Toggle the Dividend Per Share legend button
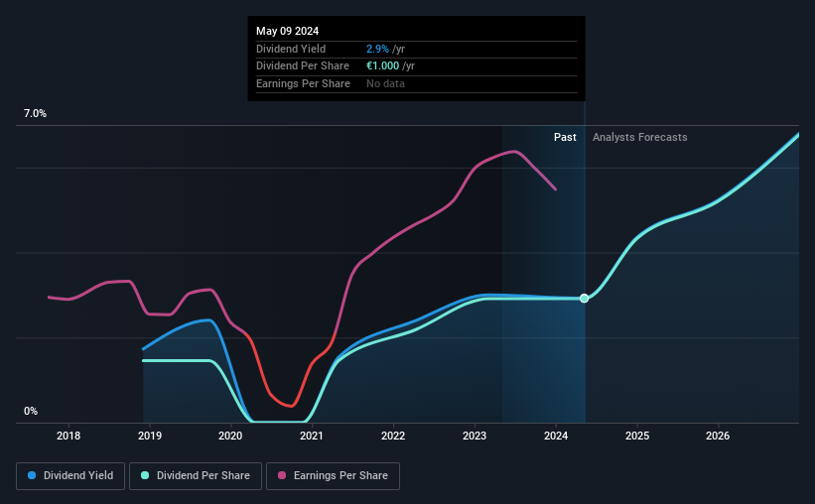 [196, 476]
